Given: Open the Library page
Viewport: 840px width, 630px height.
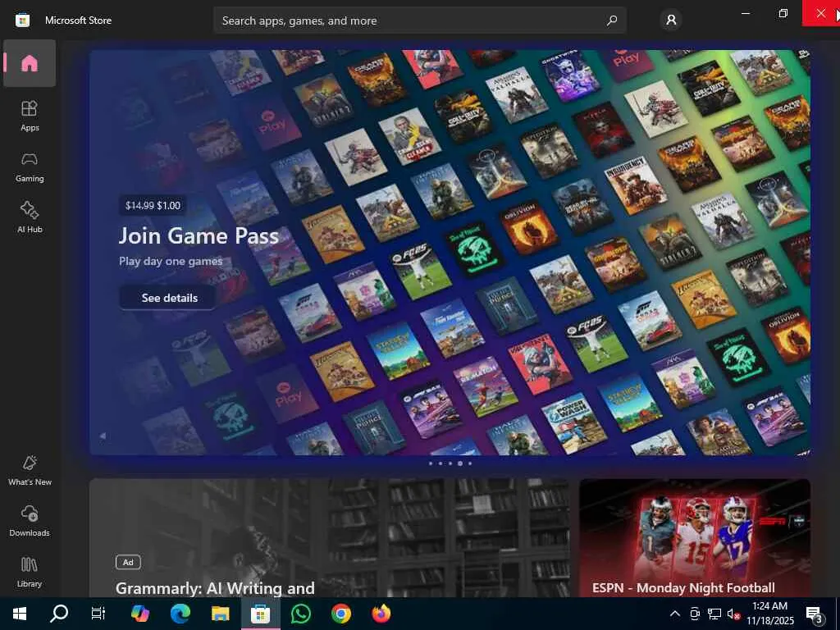Looking at the screenshot, I should pyautogui.click(x=30, y=572).
